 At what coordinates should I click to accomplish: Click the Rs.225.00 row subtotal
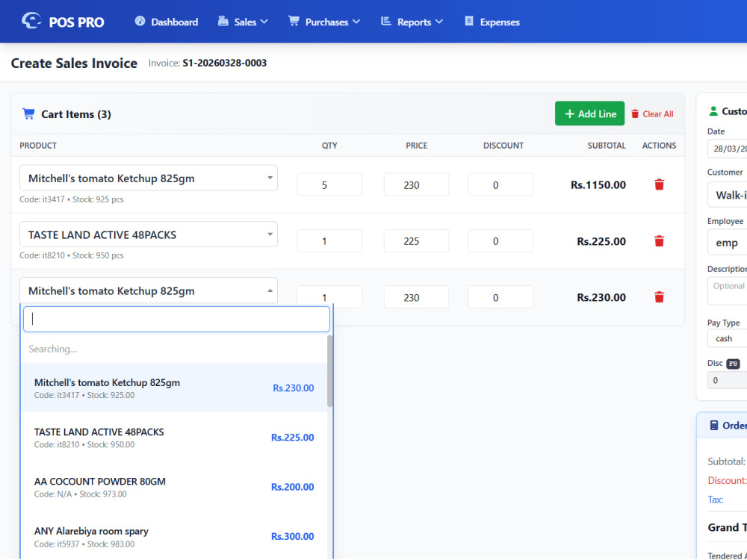point(601,241)
